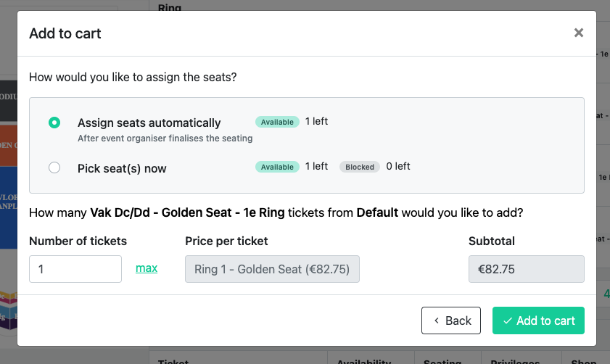Select the Assign seats automatically radio button
Viewport: 610px width, 364px height.
[x=54, y=123]
